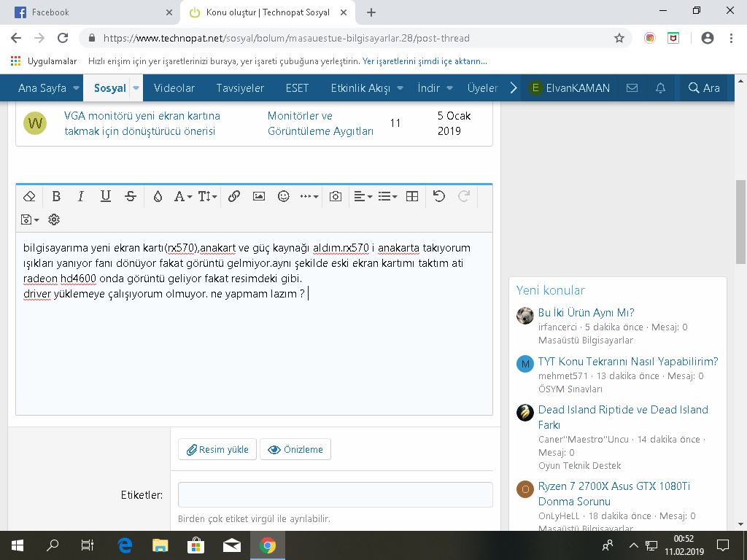The image size is (747, 560).
Task: Click the Ara search button
Action: [x=704, y=88]
